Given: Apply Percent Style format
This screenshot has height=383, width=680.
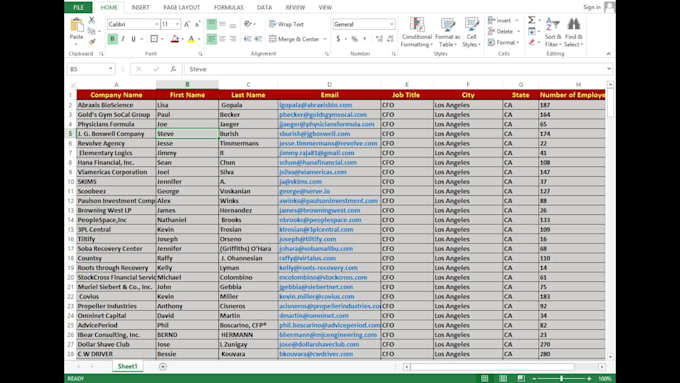Looking at the screenshot, I should coord(355,39).
